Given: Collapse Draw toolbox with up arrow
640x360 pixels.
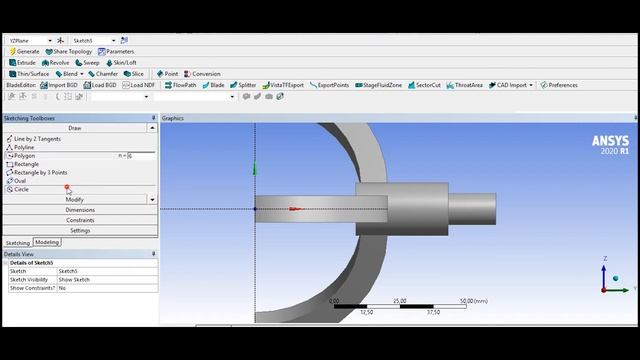Looking at the screenshot, I should tap(152, 128).
